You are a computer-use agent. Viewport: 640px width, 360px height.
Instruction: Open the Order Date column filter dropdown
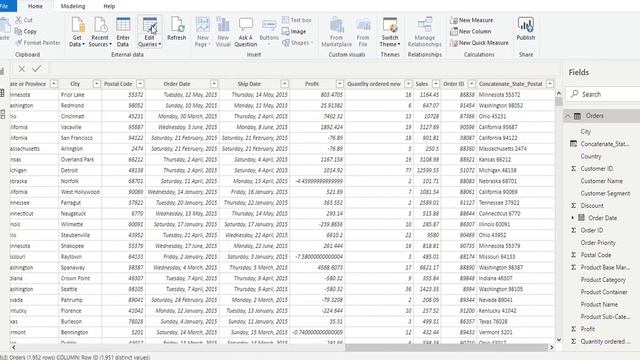(214, 84)
